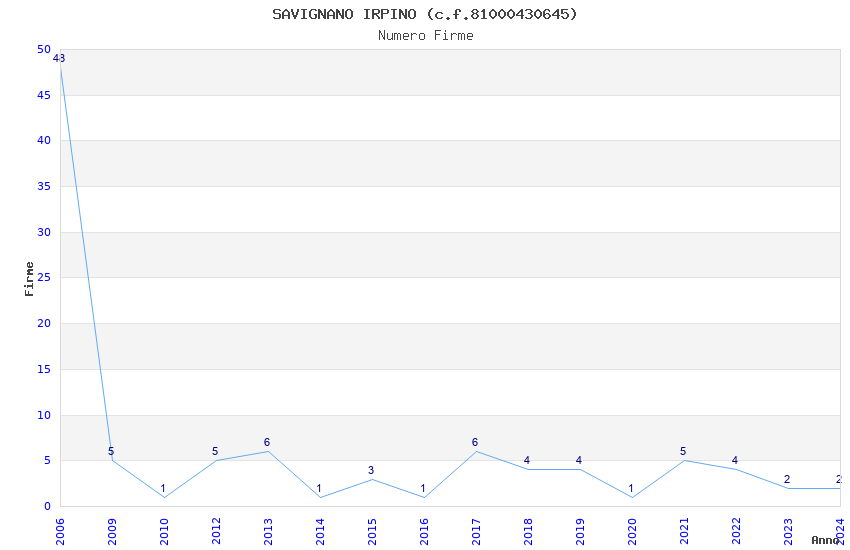Select the 2009 year label on x-axis
Viewport: 850px width, 550px height.
[112, 529]
